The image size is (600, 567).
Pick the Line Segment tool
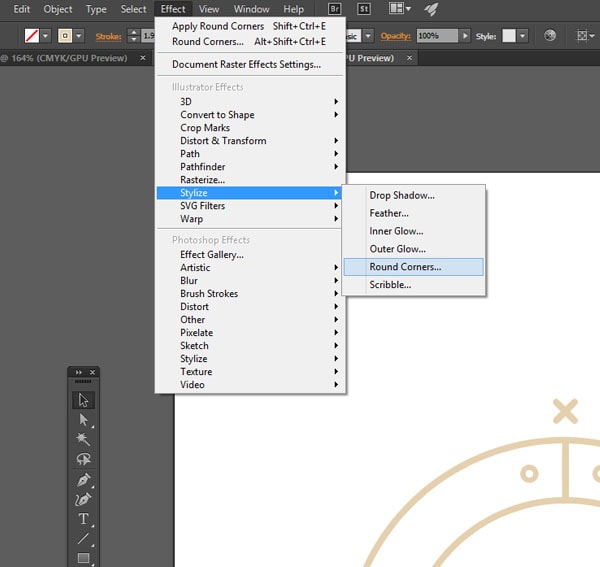83,539
